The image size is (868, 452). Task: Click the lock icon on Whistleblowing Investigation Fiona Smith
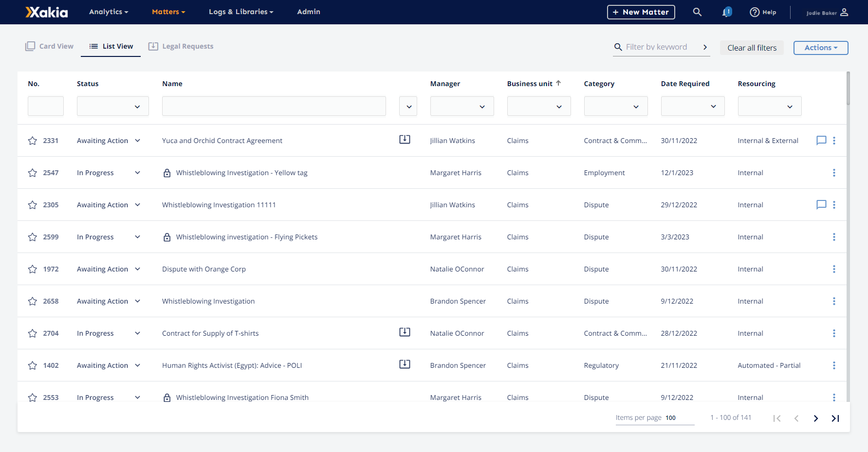tap(167, 398)
